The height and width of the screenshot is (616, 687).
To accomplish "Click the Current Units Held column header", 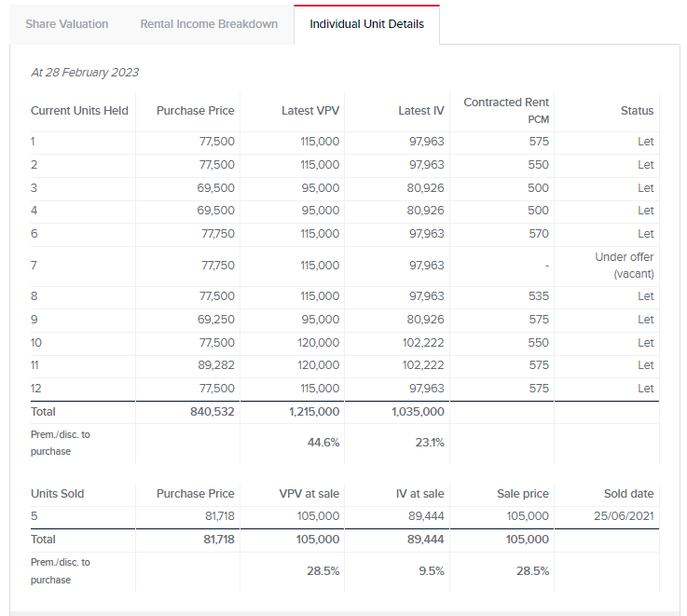I will click(x=79, y=111).
